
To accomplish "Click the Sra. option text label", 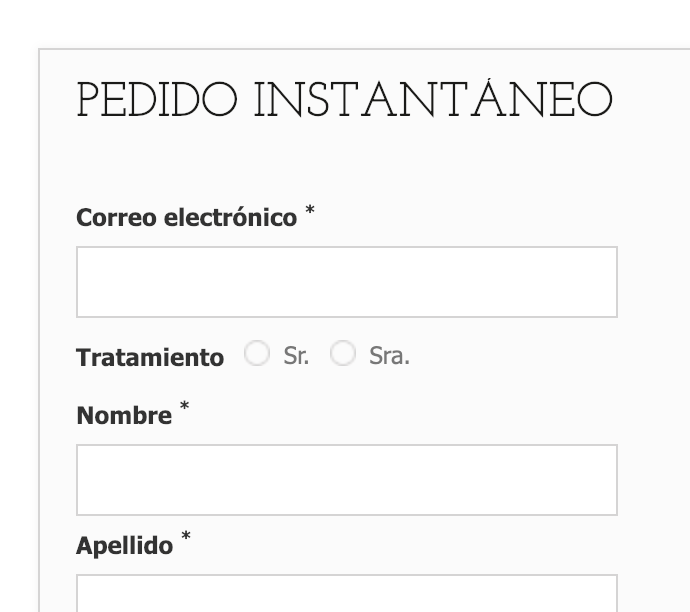I will 389,356.
